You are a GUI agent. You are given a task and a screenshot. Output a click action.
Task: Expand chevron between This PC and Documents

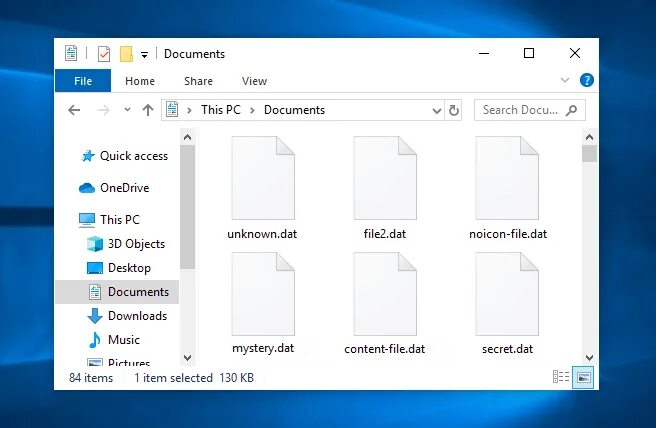point(252,110)
